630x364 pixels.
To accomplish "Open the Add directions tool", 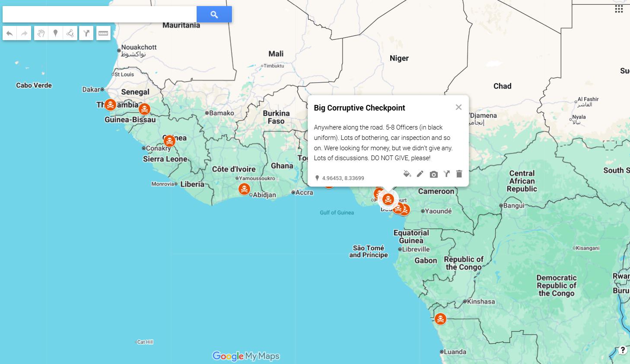I will pyautogui.click(x=86, y=33).
